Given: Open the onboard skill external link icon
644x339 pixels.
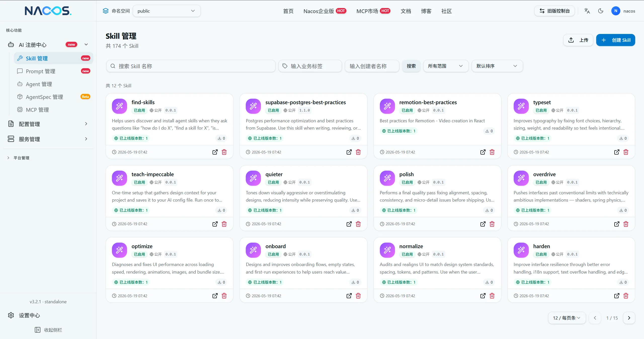Looking at the screenshot, I should tap(349, 296).
